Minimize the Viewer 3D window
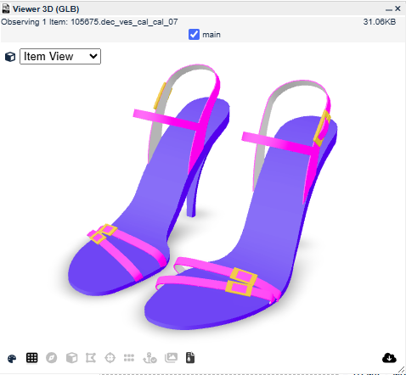Screen dimensions: 406x375 [x=389, y=10]
